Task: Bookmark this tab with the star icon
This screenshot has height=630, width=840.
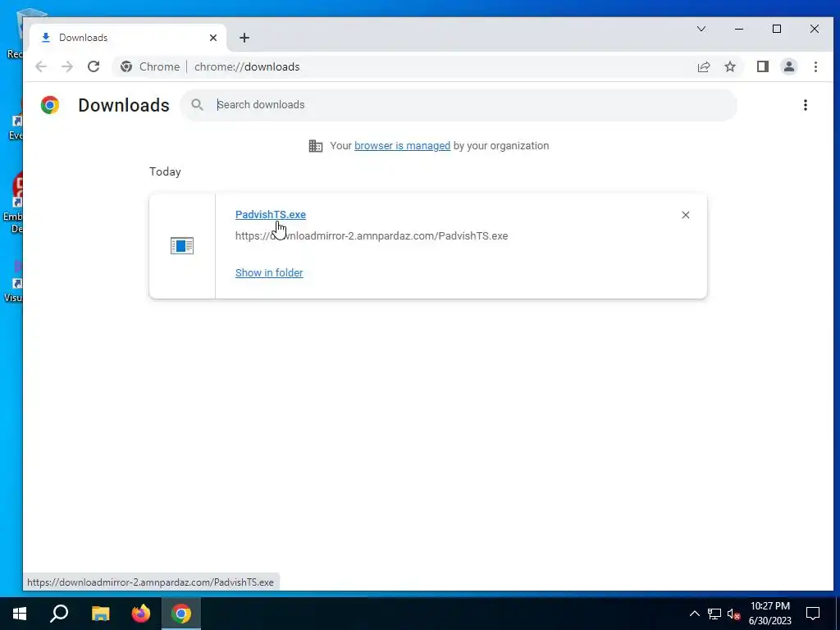Action: [729, 66]
